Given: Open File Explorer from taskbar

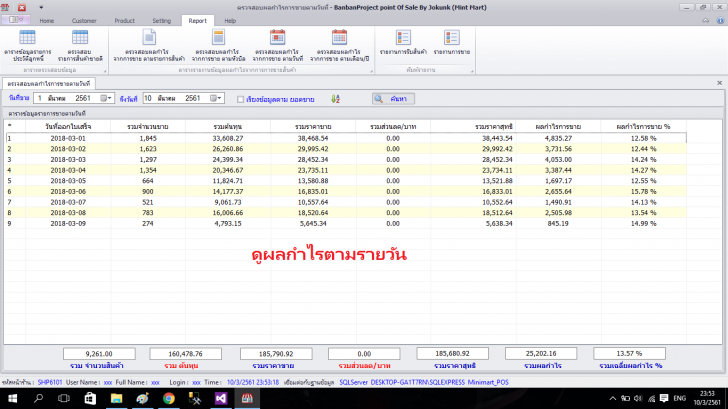Looking at the screenshot, I should [116, 398].
